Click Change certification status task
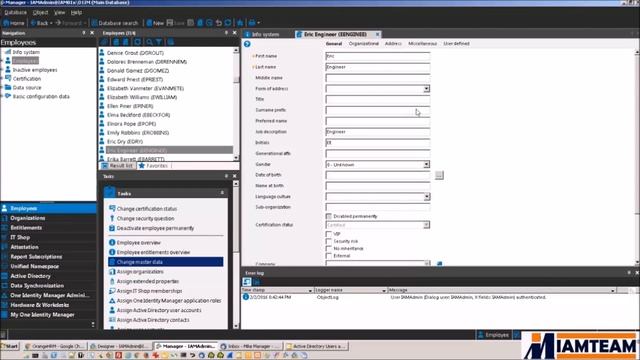The height and width of the screenshot is (360, 640). tap(147, 209)
